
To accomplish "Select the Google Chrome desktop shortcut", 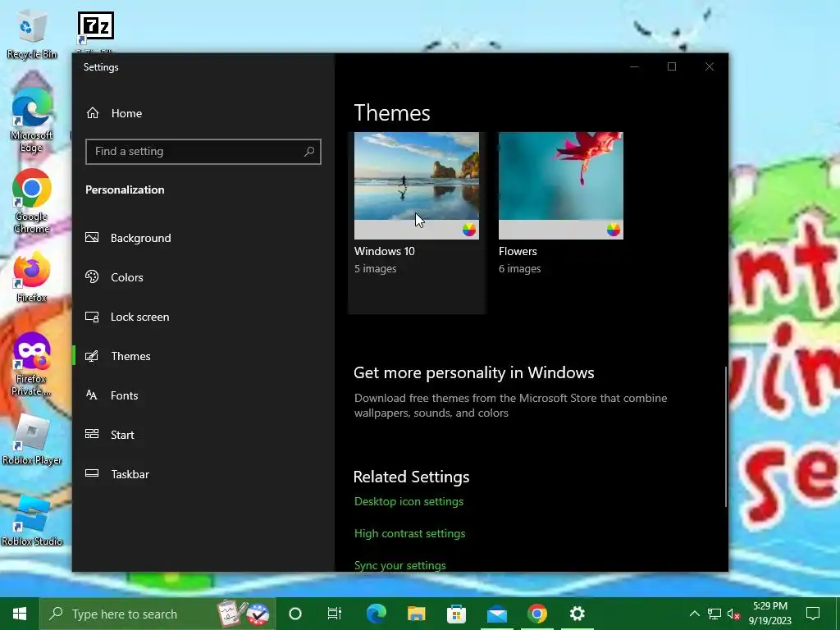I will tap(32, 202).
